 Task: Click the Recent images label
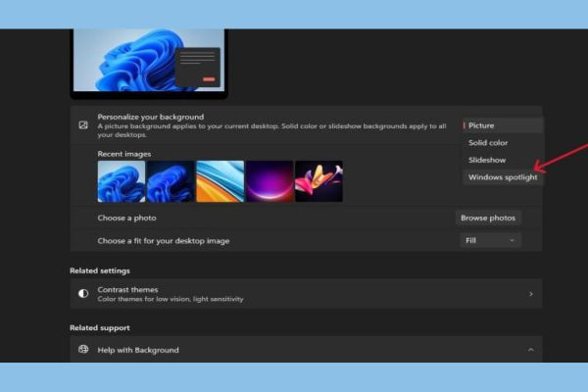coord(124,154)
